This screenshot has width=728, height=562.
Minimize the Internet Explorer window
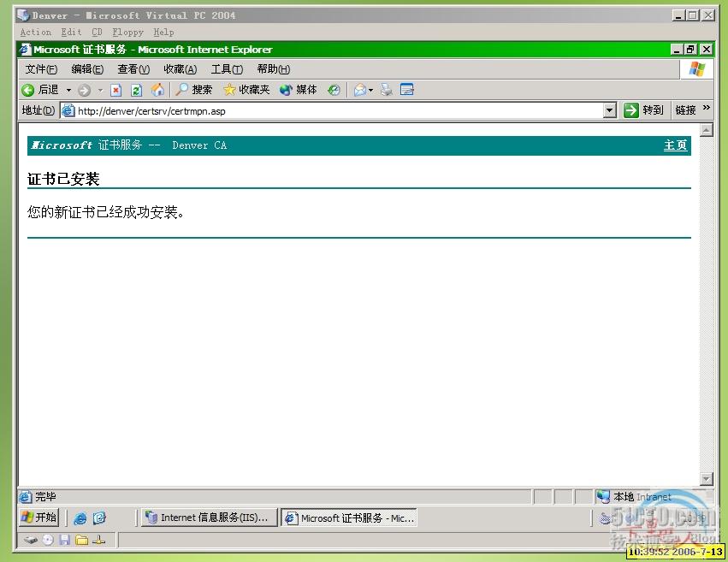[x=677, y=50]
